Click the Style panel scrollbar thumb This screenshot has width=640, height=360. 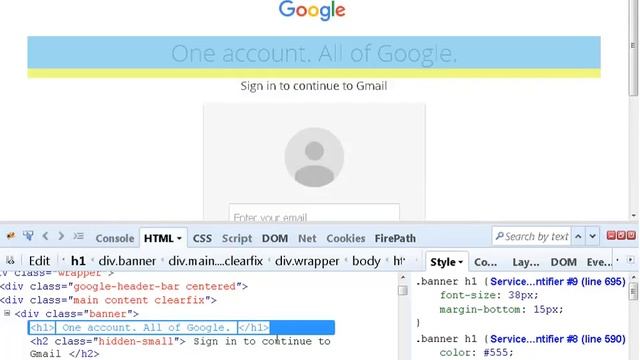(634, 292)
